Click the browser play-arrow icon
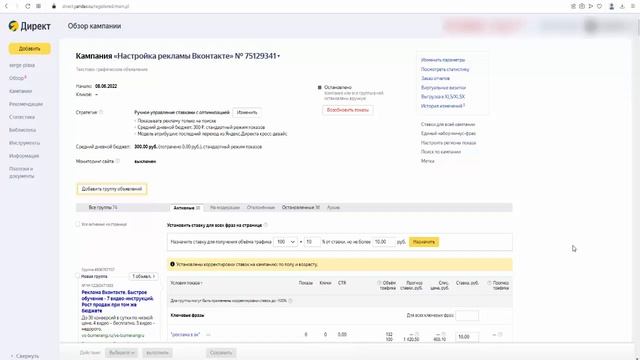The height and width of the screenshot is (360, 640). [591, 6]
